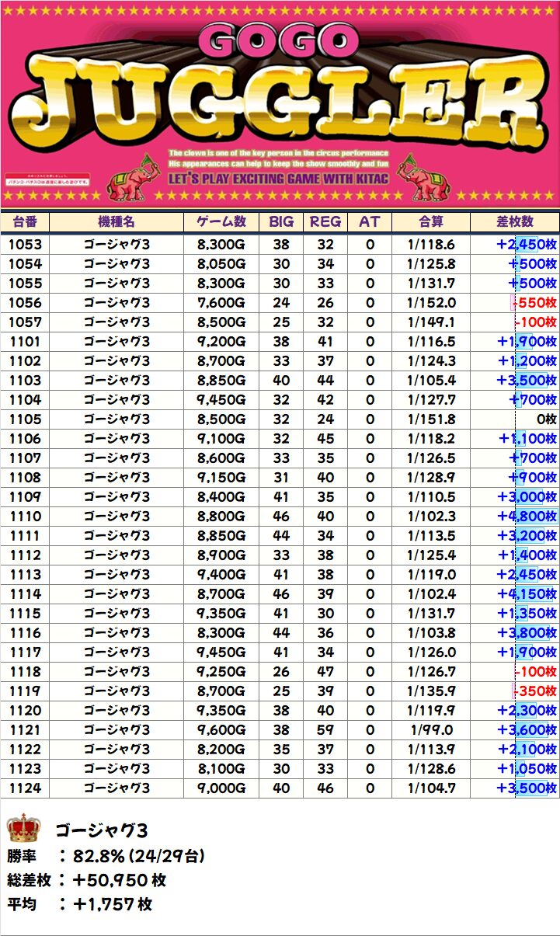
Task: Click the -550枚 value for machine 1056
Action: pos(534,303)
